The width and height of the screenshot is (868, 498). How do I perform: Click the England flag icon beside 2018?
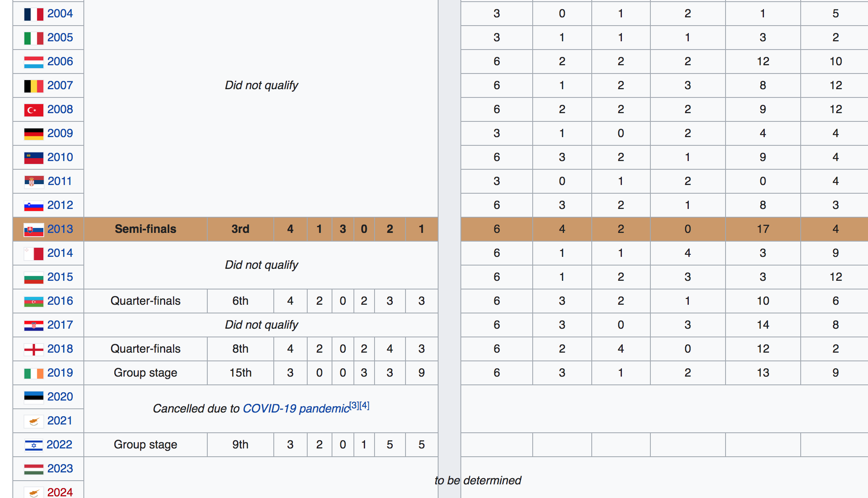[x=33, y=349]
